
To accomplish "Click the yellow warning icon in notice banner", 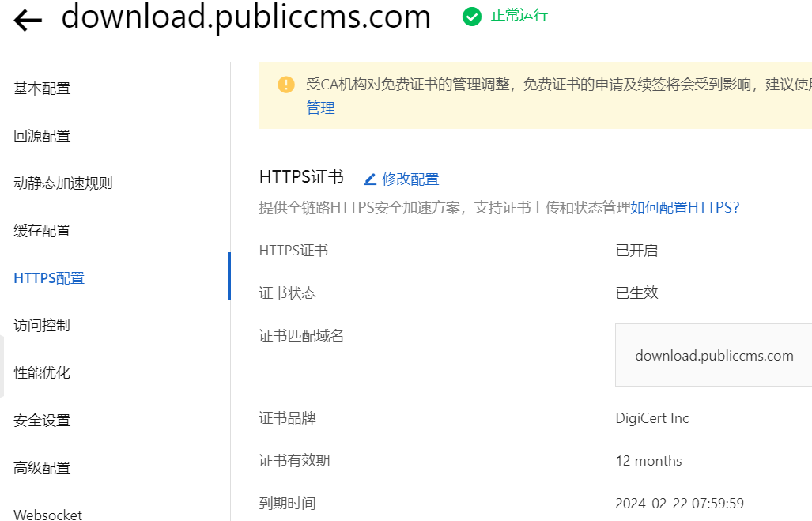I will [x=286, y=85].
